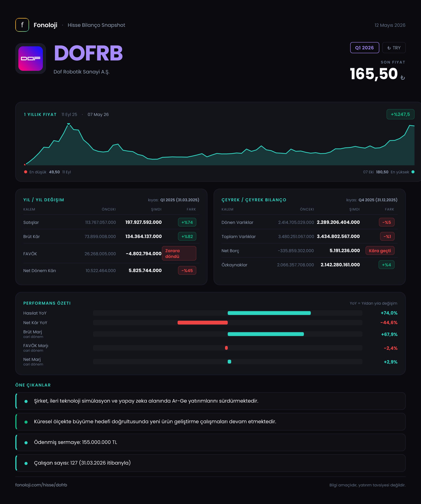Click the 1 YILLIK FİYAT chart label

(x=40, y=114)
